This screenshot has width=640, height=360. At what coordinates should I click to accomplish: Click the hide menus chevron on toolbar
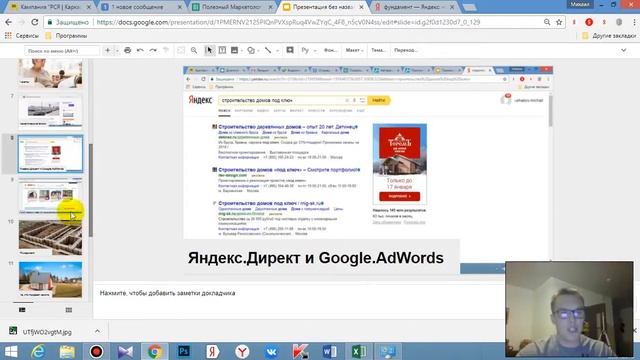(x=624, y=50)
